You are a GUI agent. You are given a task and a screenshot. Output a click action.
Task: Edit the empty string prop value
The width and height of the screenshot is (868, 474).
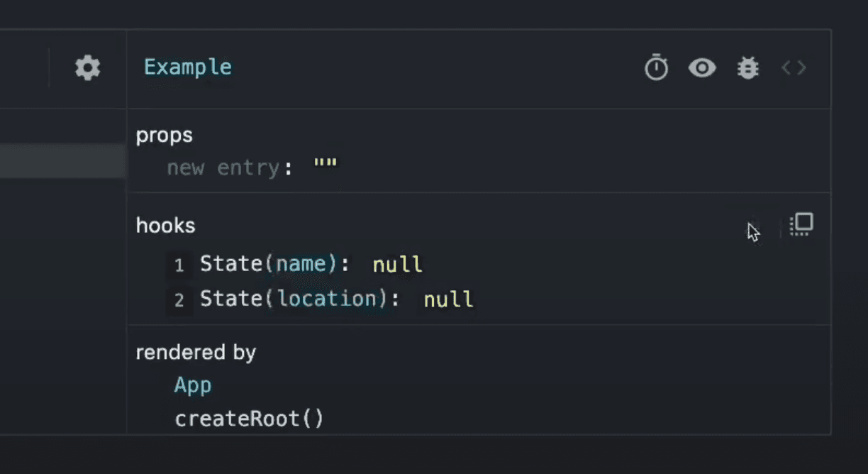point(325,167)
